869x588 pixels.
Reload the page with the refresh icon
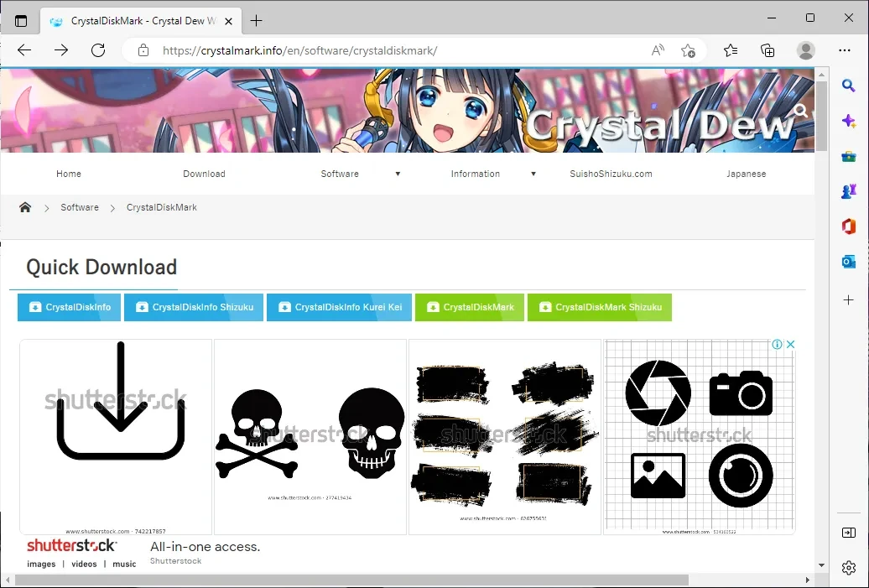point(98,50)
